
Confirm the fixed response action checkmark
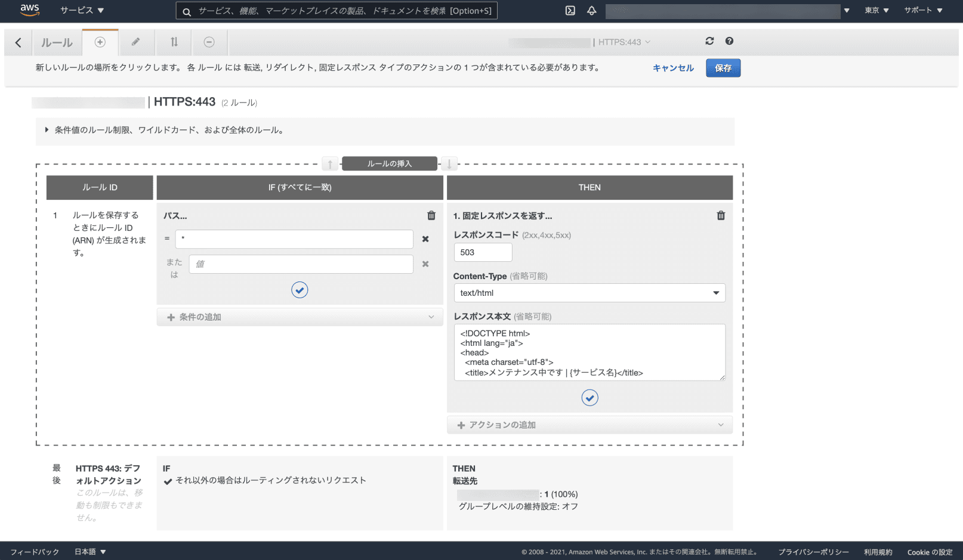[x=589, y=398]
